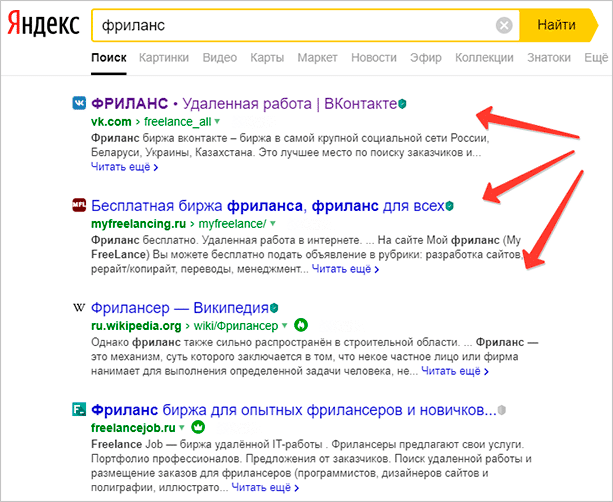Click Читать ещё under the freelancejob result
This screenshot has height=502, width=613.
point(265,488)
